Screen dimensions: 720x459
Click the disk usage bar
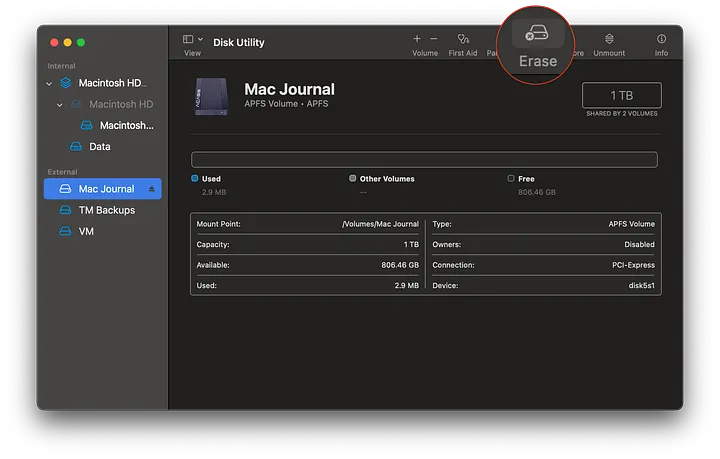point(424,160)
